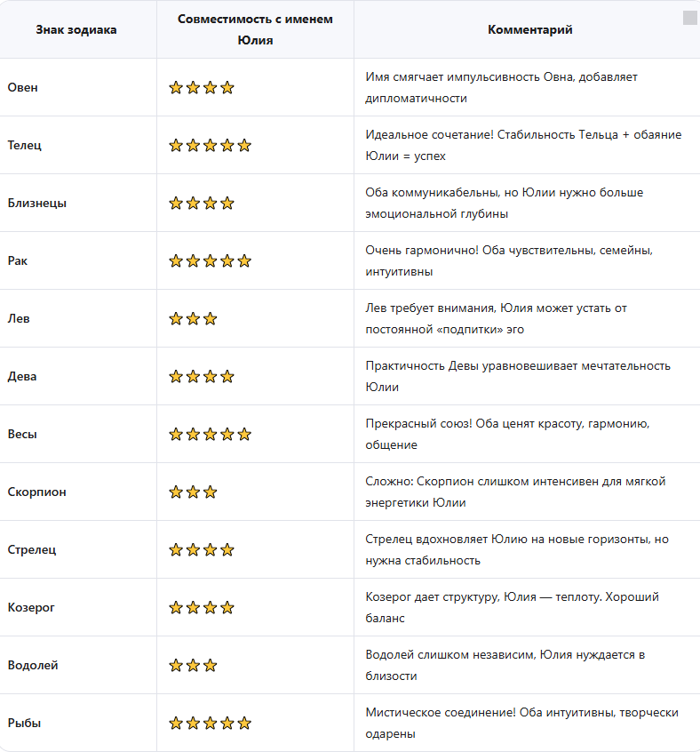This screenshot has width=700, height=752.
Task: Click the five-star rating for Телец
Action: [210, 145]
